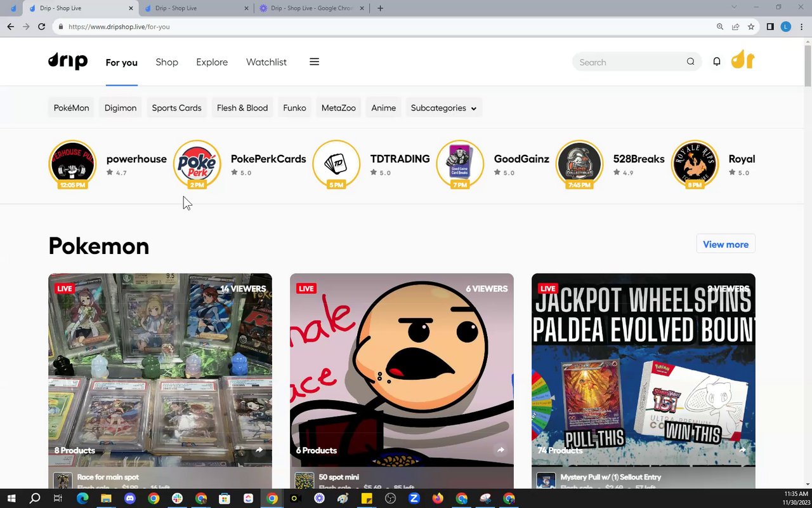812x508 pixels.
Task: Click the Drip logo in the header
Action: 68,62
